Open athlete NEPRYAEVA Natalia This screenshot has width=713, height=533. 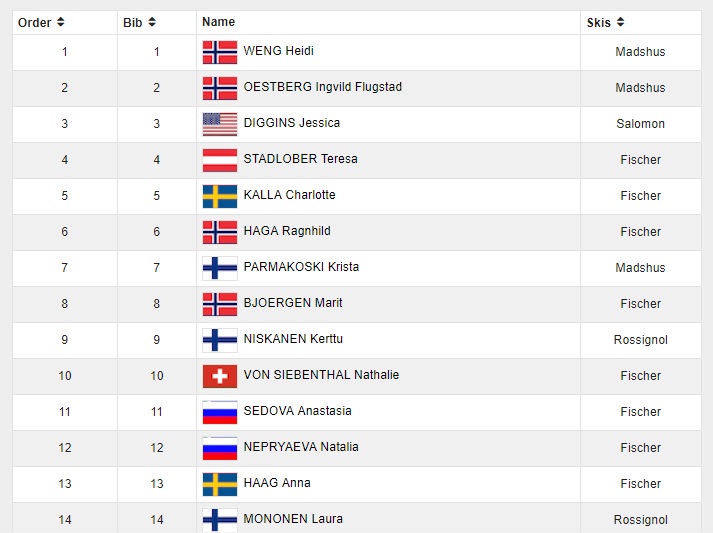coord(301,447)
